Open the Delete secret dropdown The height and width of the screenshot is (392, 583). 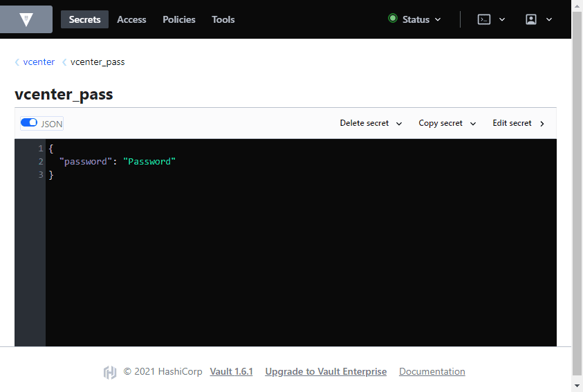(371, 123)
